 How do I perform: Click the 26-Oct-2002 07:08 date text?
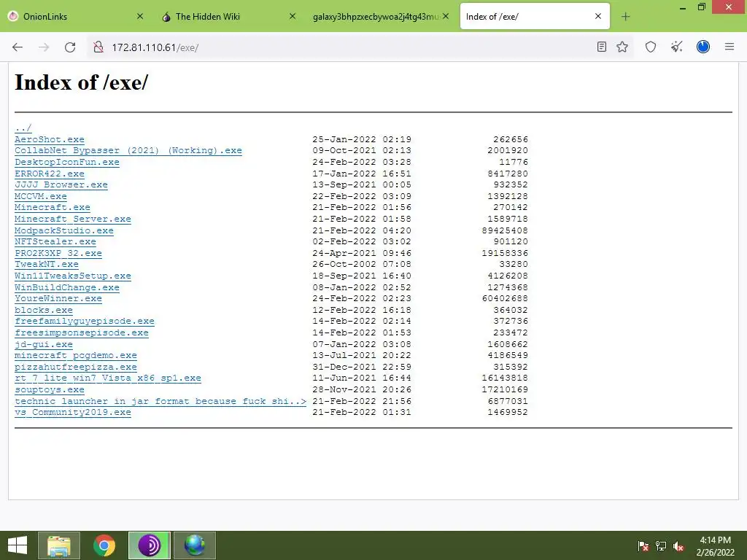point(362,264)
